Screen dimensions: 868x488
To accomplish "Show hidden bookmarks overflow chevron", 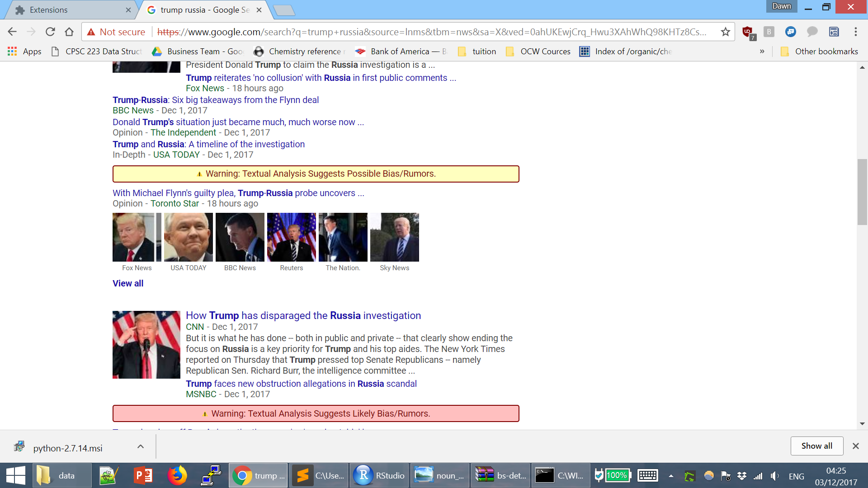I will point(762,52).
